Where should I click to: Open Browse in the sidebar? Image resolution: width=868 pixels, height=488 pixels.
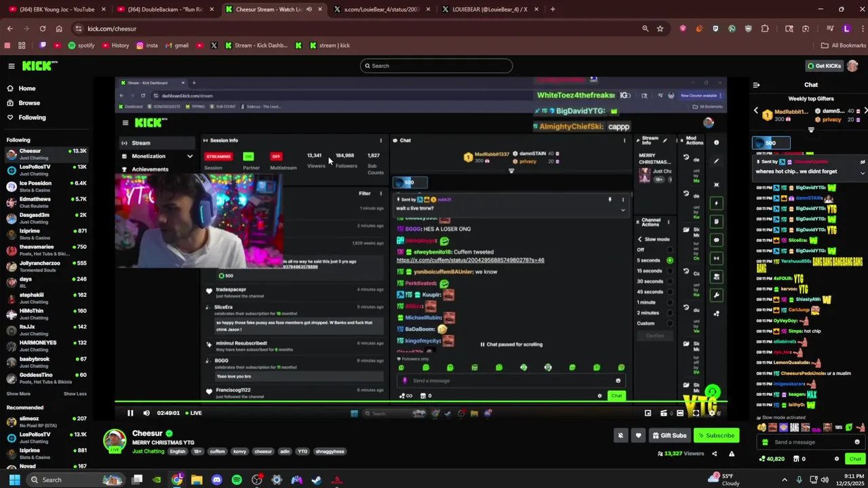pyautogui.click(x=29, y=103)
